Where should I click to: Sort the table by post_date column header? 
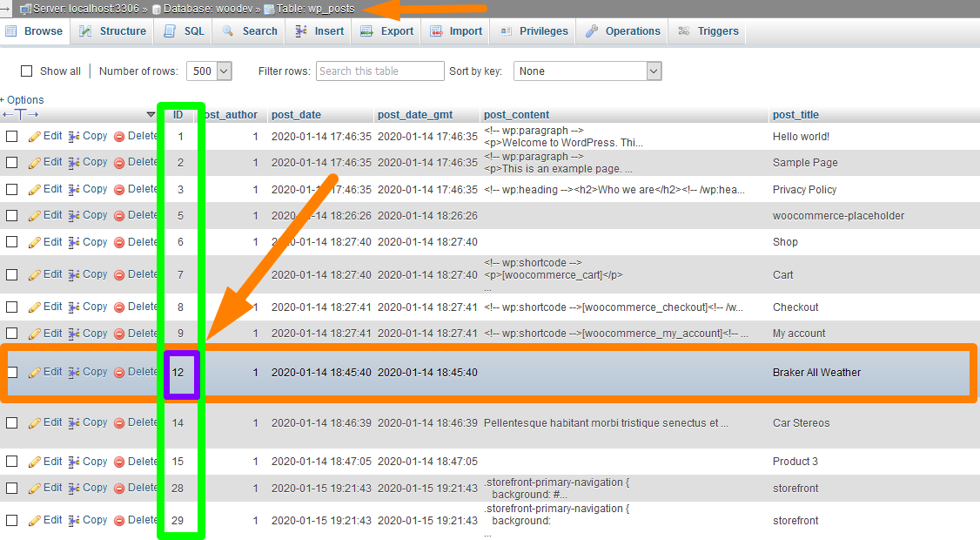296,115
